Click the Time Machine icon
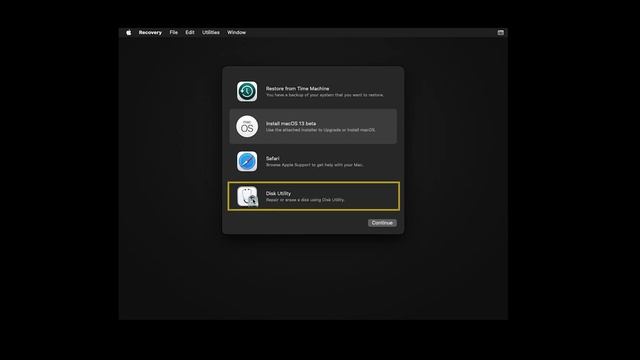 pyautogui.click(x=247, y=91)
